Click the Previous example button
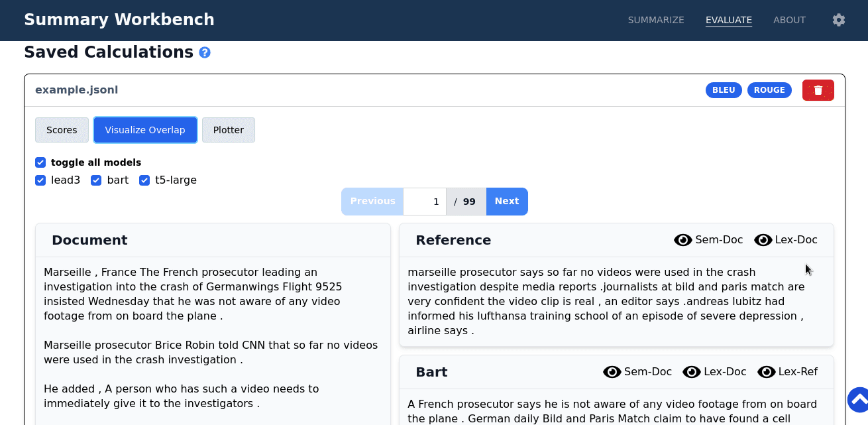Viewport: 868px width, 425px height. 372,202
